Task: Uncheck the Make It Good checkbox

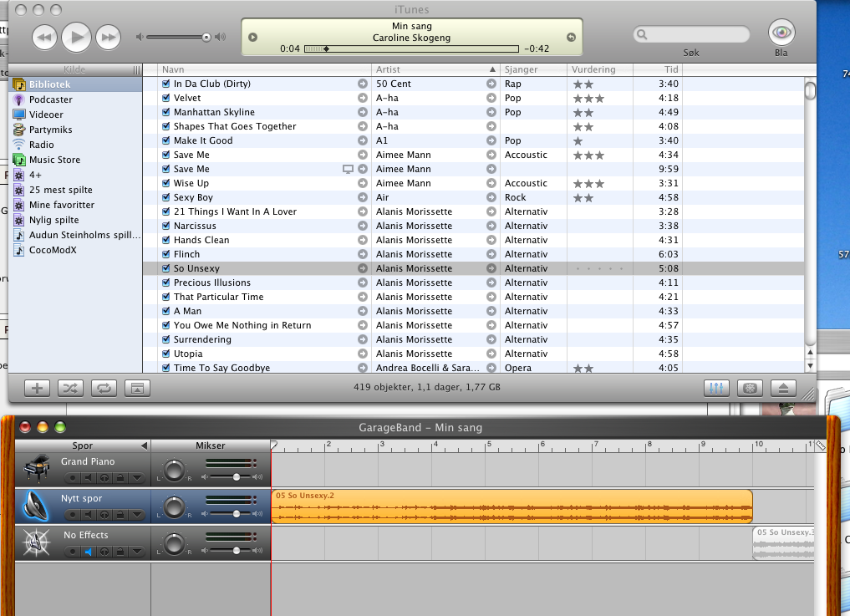Action: point(165,140)
